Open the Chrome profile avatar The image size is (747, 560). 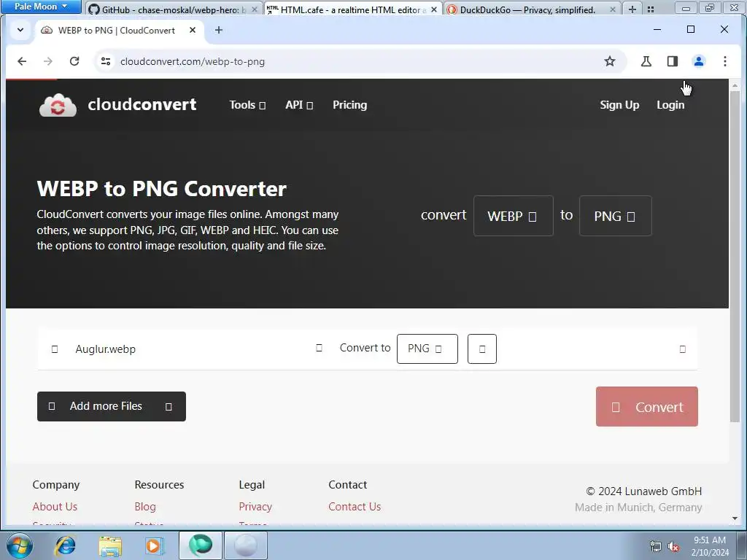click(698, 61)
